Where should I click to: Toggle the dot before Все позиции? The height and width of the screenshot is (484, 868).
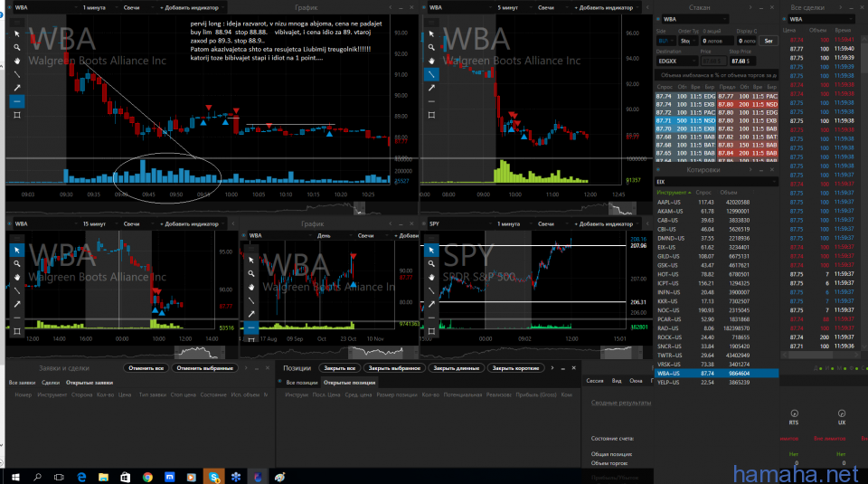point(280,383)
